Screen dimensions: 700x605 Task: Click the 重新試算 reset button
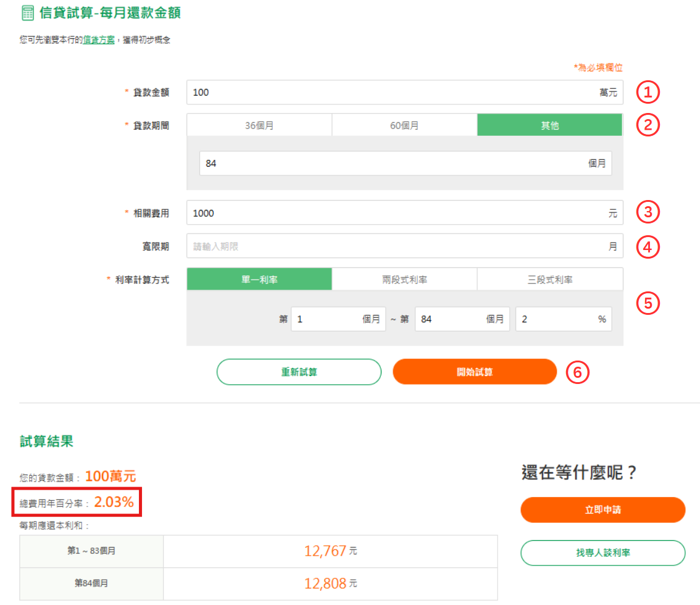[x=299, y=372]
